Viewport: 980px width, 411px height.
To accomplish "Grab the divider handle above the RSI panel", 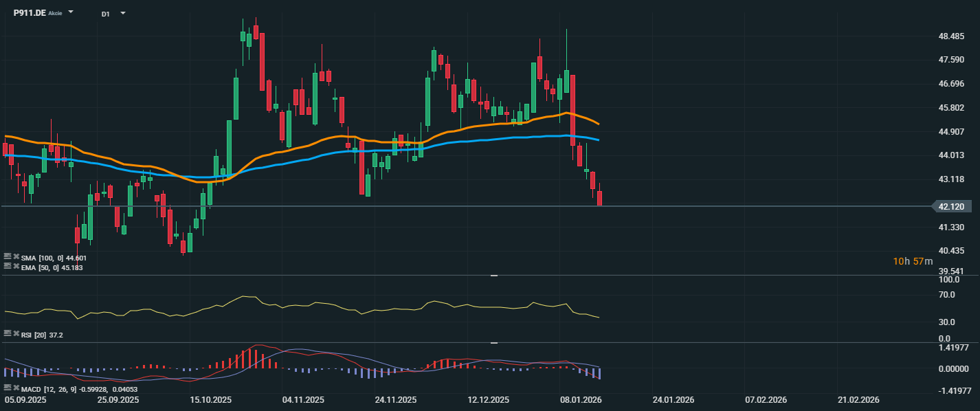I will pyautogui.click(x=493, y=276).
